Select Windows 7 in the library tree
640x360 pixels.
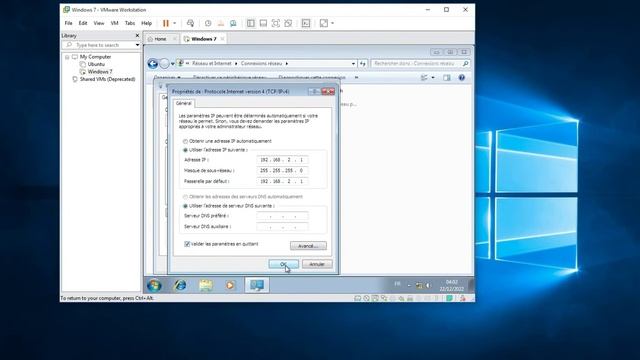[100, 71]
